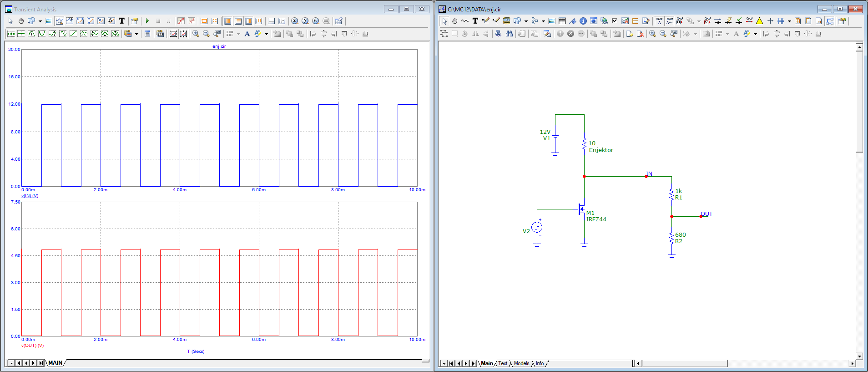Toggle the horizontal-lines grid button in Transient Analysis

coord(238,21)
